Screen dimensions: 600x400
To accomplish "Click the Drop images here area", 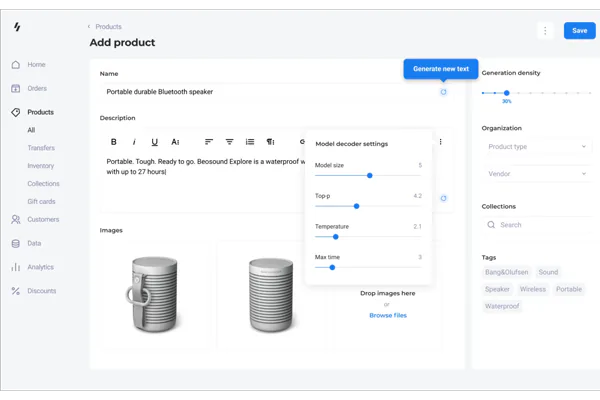I will pos(388,304).
